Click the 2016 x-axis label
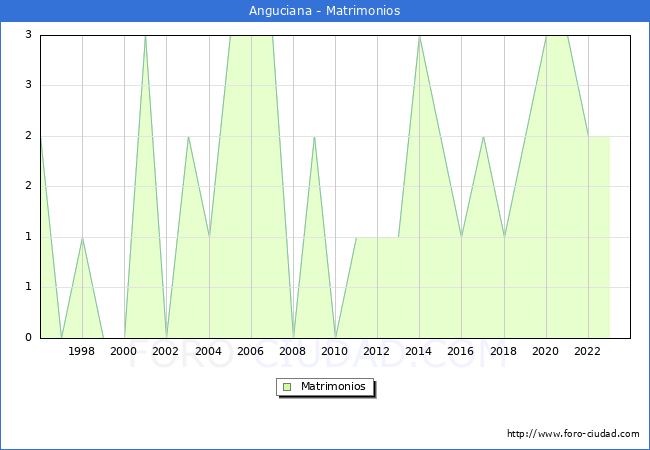650x450 pixels. [x=461, y=351]
